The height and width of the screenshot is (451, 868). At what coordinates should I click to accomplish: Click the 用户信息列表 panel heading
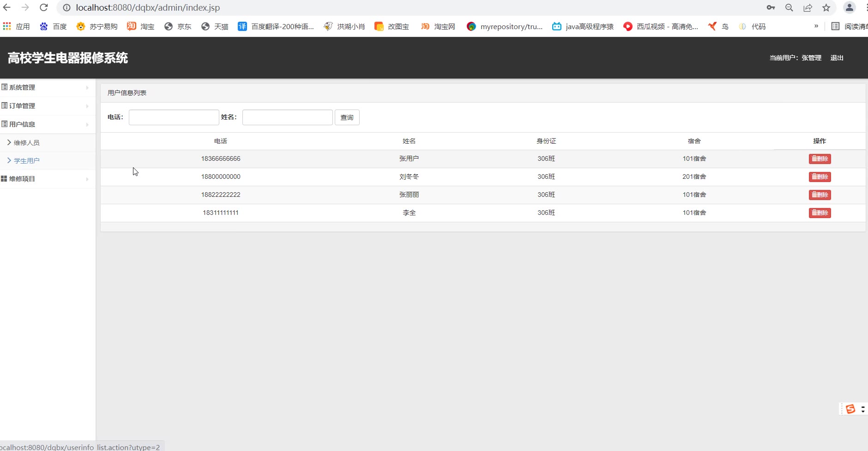coord(127,93)
